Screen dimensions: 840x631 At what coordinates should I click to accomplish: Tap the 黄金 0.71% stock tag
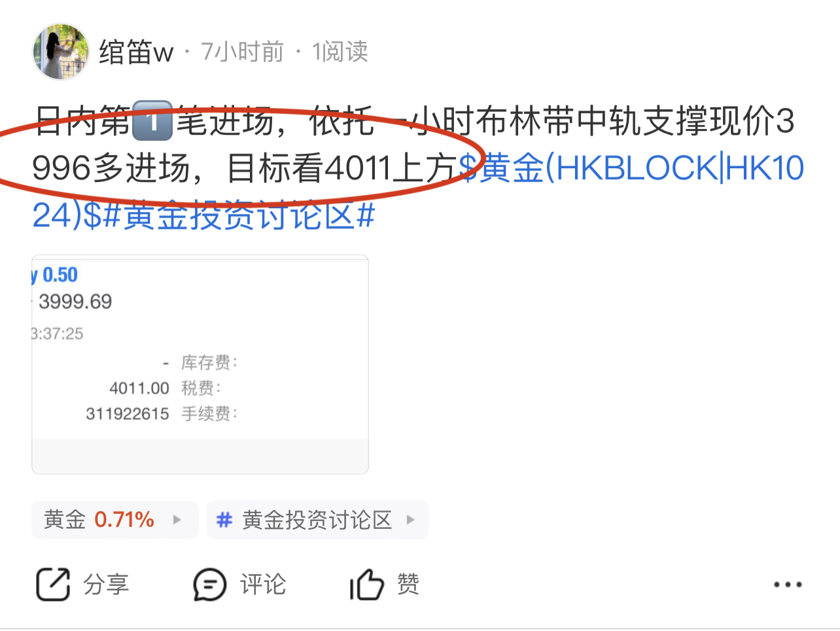click(x=114, y=520)
